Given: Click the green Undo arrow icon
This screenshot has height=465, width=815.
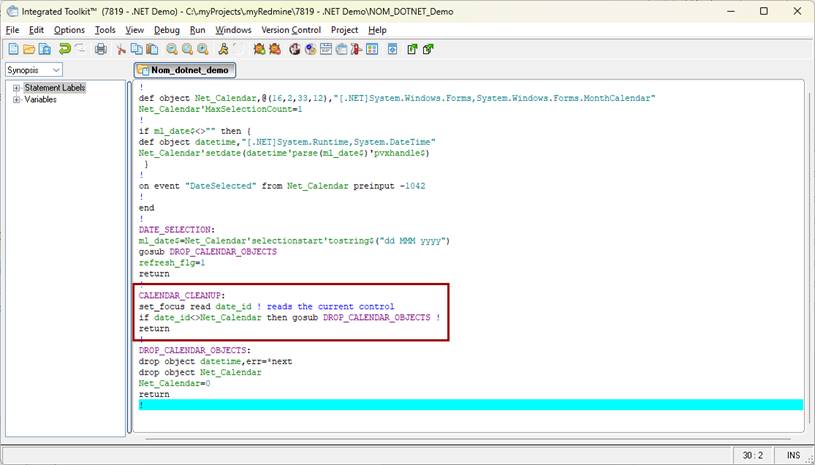Looking at the screenshot, I should tap(65, 49).
